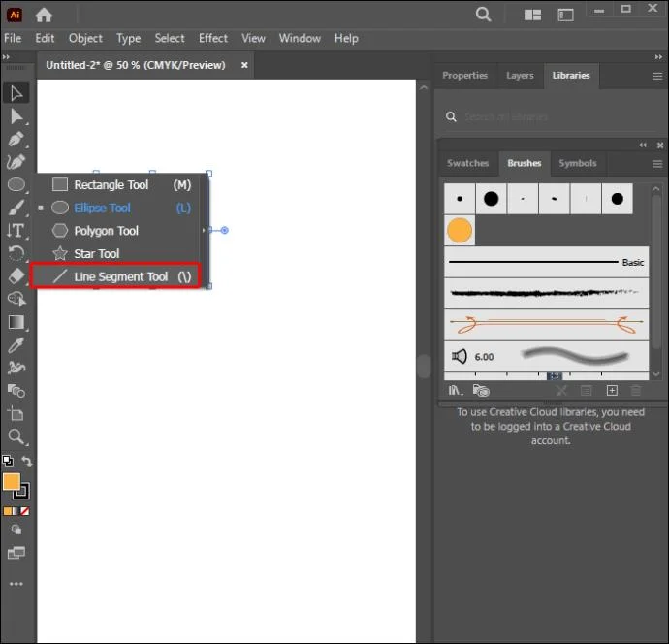The height and width of the screenshot is (644, 669).
Task: Switch to the Layers tab
Action: click(520, 75)
